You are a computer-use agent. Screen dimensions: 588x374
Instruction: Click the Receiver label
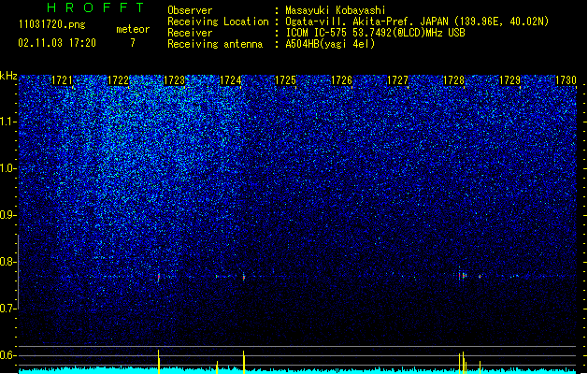point(190,33)
